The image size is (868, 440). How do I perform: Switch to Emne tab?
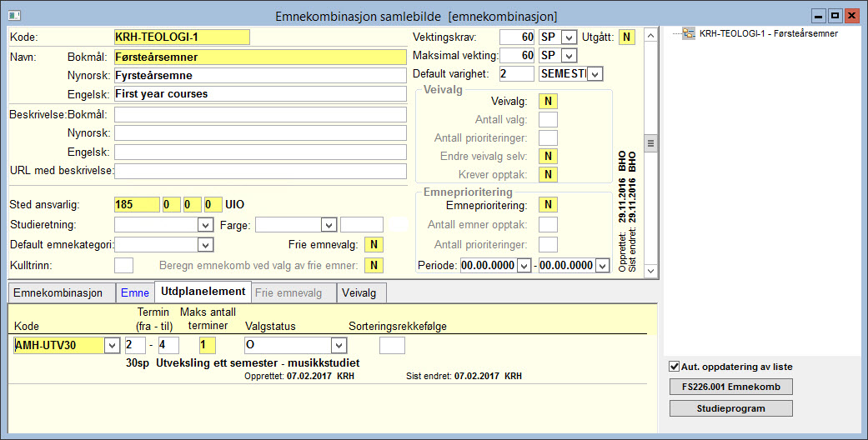135,292
